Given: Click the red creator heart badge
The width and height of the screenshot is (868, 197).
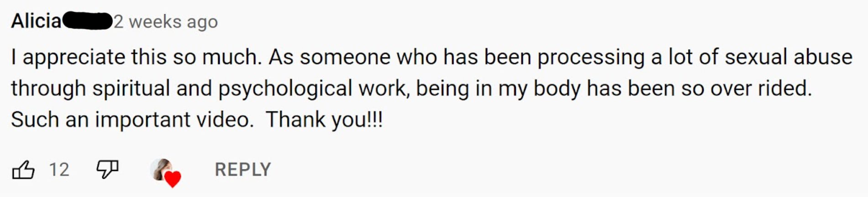Looking at the screenshot, I should coord(173,179).
